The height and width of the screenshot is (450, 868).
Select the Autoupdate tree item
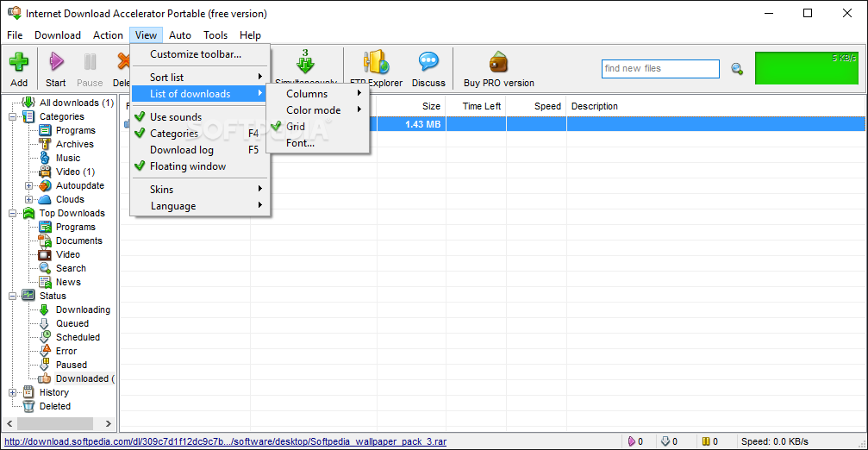coord(79,185)
